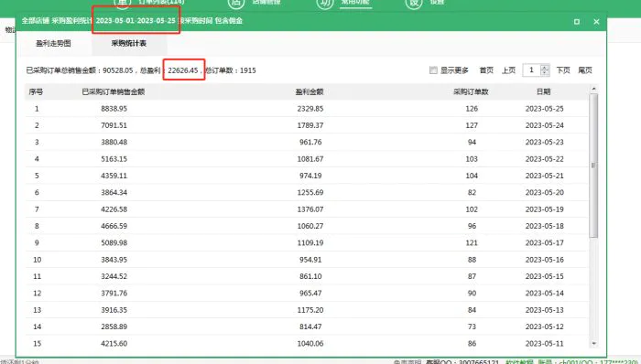Select date cell 2023-05-14
This screenshot has height=364, width=641.
[x=545, y=293]
